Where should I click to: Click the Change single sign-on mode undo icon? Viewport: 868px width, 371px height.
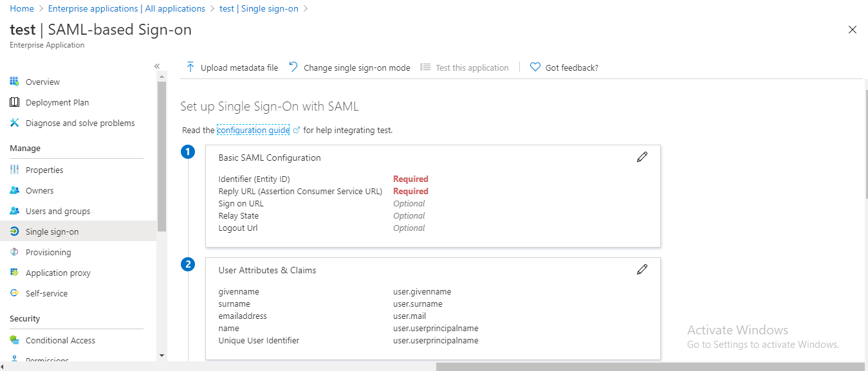pyautogui.click(x=293, y=67)
